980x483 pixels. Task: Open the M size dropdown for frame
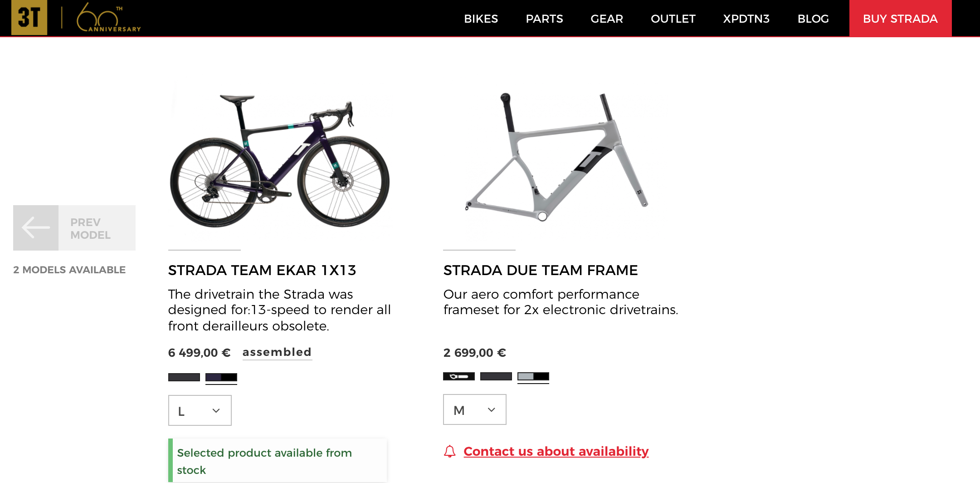point(474,409)
